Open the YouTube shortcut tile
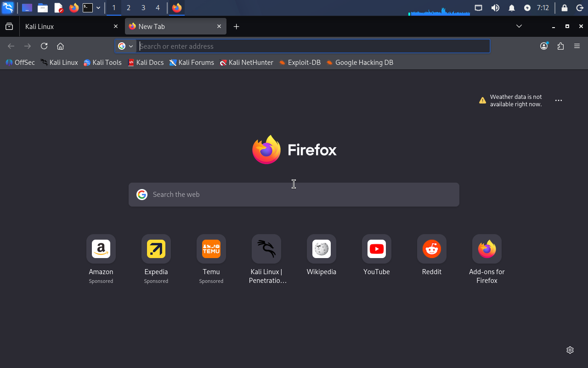 [x=377, y=249]
